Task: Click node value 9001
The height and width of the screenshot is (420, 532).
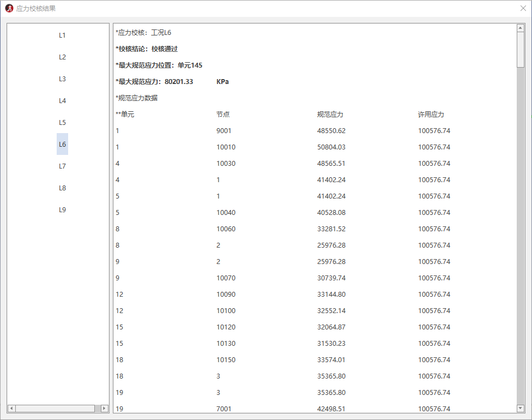Action: click(x=224, y=131)
